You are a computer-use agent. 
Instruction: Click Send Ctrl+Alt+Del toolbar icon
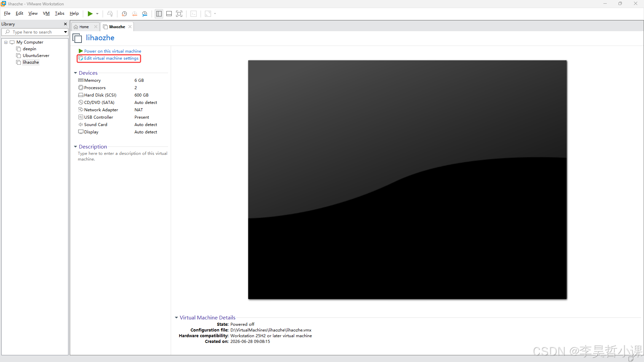110,14
